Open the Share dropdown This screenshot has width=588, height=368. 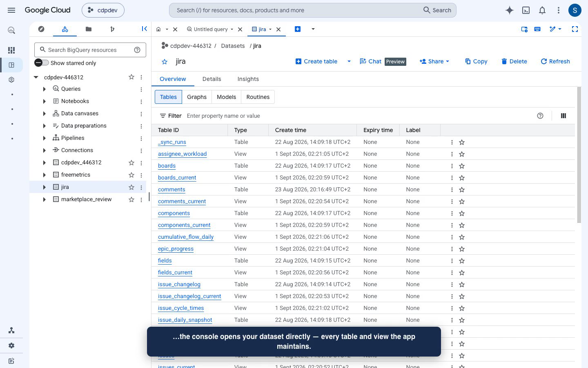click(434, 61)
